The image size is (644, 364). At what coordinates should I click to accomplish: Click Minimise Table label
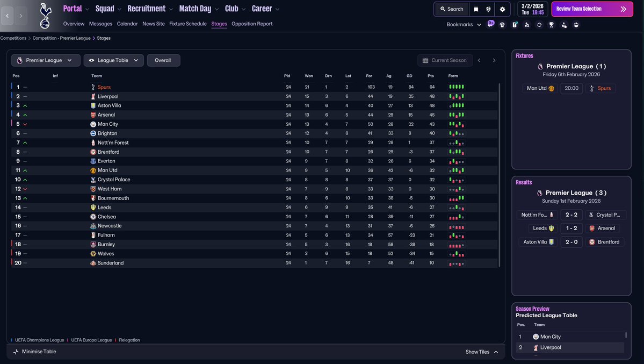tap(39, 352)
